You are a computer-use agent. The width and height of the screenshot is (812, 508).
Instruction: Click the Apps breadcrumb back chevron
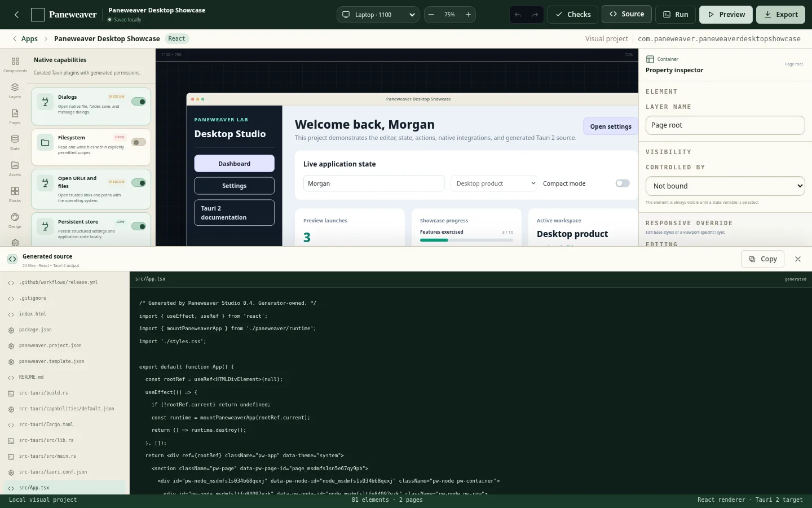15,39
